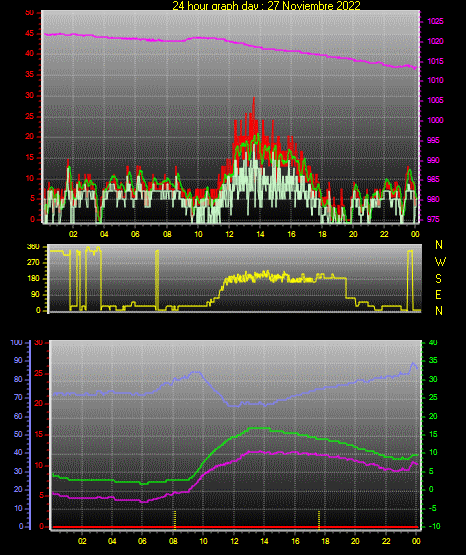Click the yellow sunrise marker near 08h
Image resolution: width=466 pixels, height=555 pixels.
pos(174,519)
